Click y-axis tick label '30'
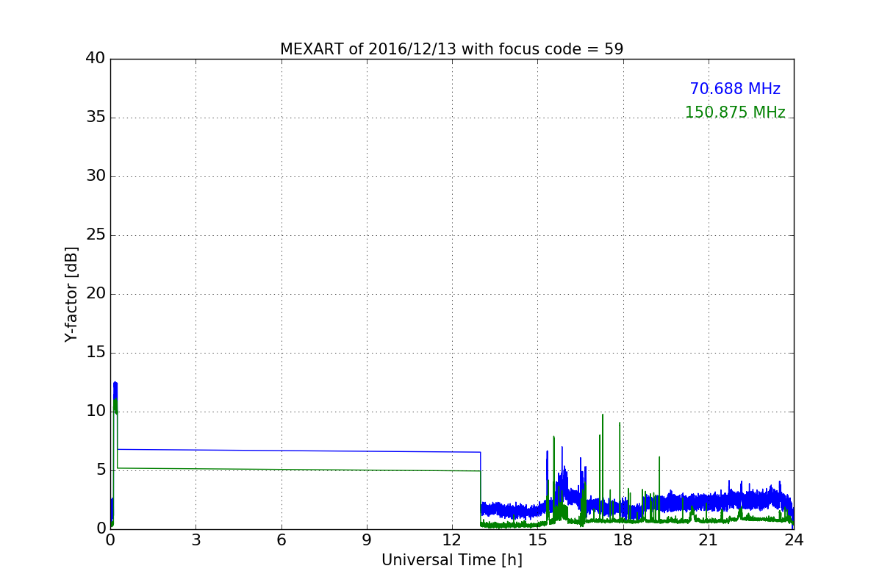882x588 pixels. click(96, 176)
